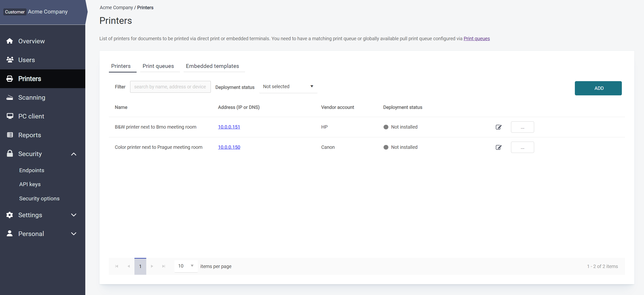Viewport: 644px width, 295px height.
Task: Open the 10.0.0.150 address link
Action: [x=229, y=147]
